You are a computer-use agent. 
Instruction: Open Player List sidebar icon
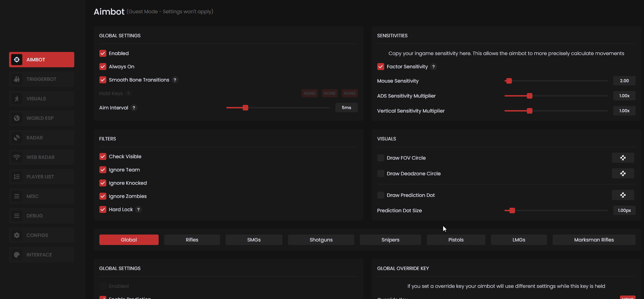tap(17, 177)
